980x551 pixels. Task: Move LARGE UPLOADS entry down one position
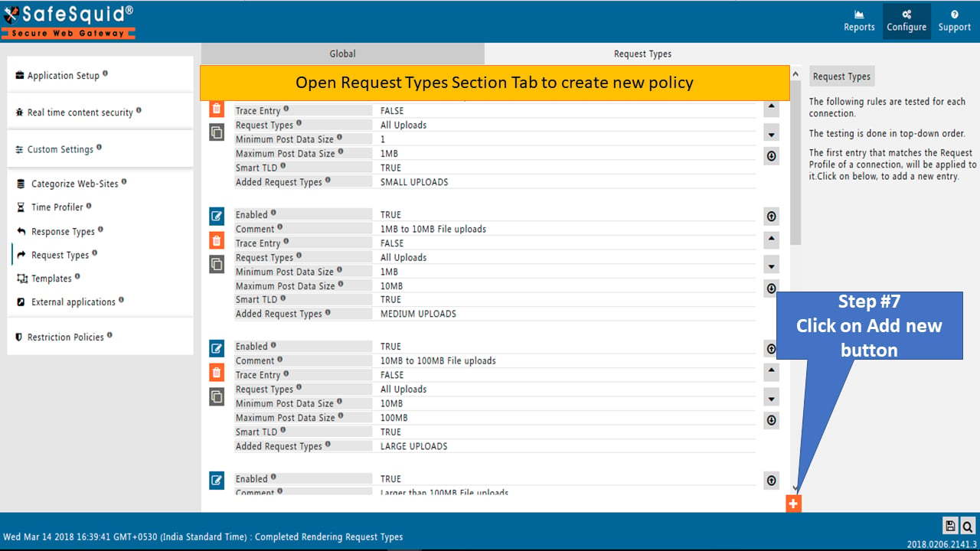click(772, 399)
